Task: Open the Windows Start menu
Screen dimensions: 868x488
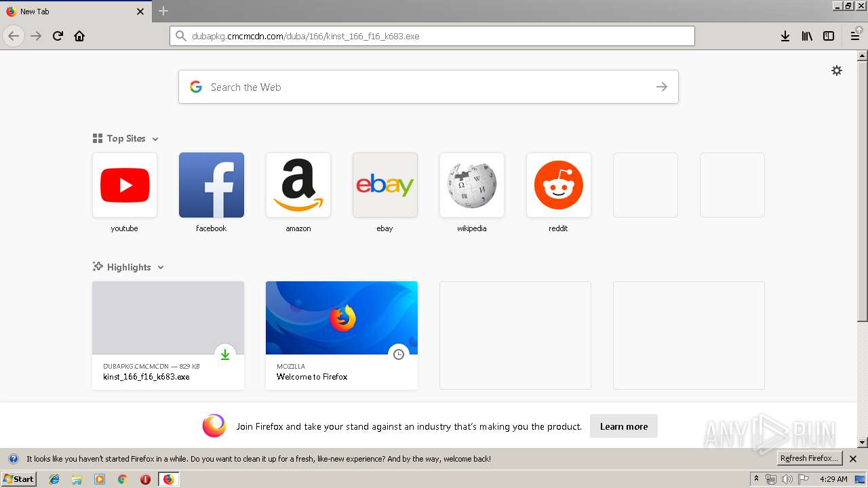Action: tap(18, 479)
